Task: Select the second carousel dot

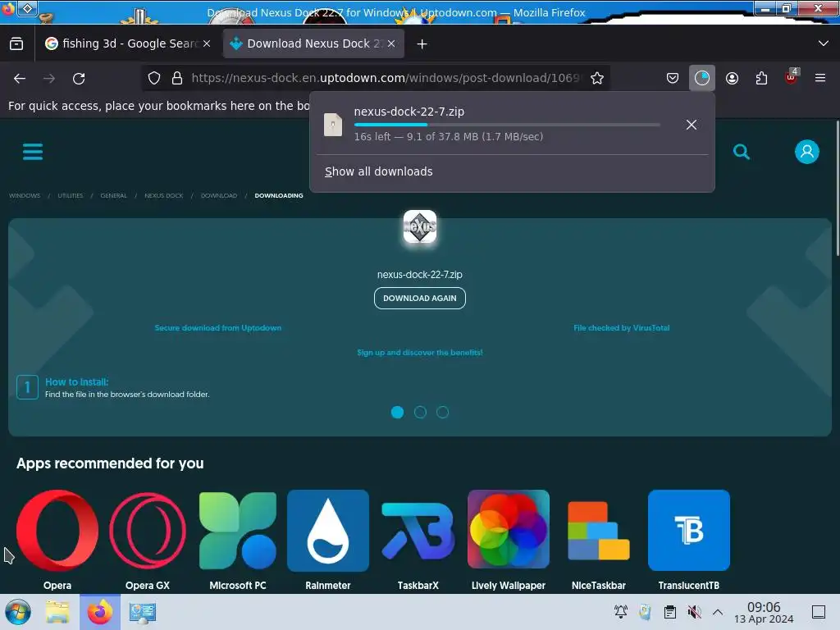Action: pyautogui.click(x=420, y=412)
